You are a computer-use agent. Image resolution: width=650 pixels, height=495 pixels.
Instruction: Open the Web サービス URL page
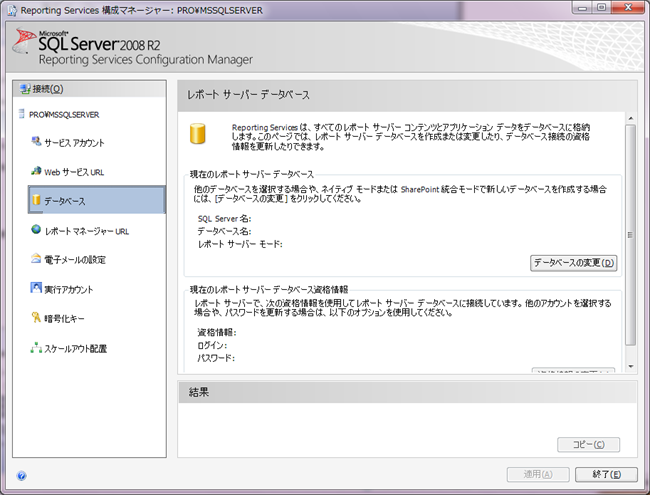tap(74, 172)
